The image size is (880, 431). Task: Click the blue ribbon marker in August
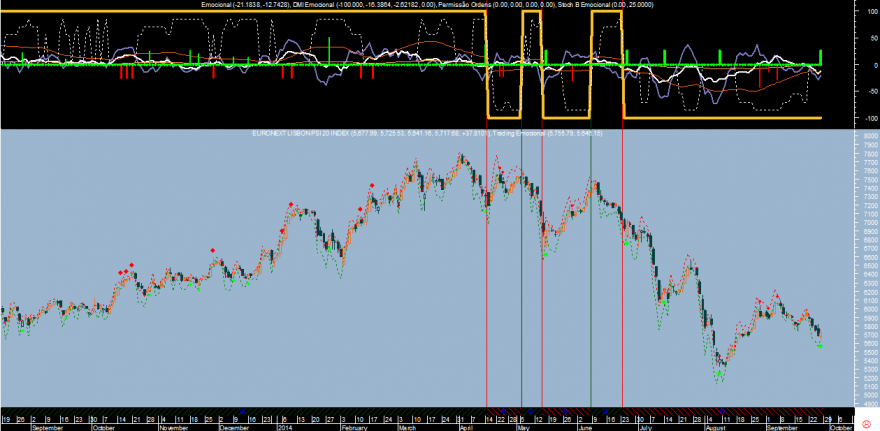[722, 411]
